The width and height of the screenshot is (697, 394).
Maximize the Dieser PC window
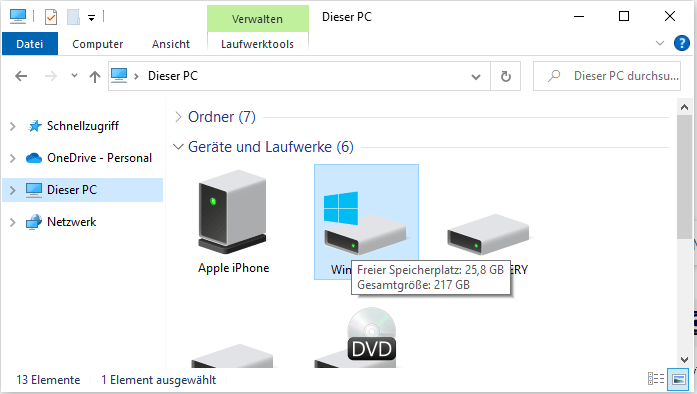pyautogui.click(x=624, y=17)
